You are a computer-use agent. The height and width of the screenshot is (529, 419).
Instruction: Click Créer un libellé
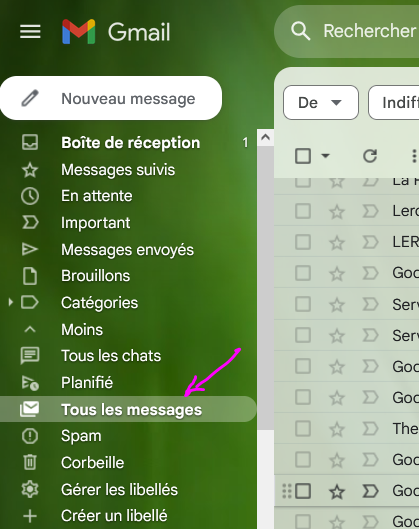pos(114,516)
